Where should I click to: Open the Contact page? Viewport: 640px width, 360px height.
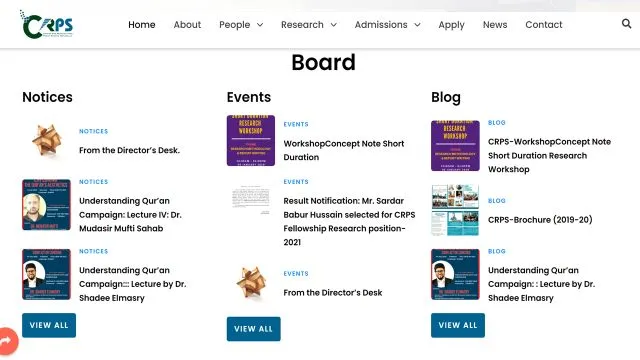coord(544,25)
